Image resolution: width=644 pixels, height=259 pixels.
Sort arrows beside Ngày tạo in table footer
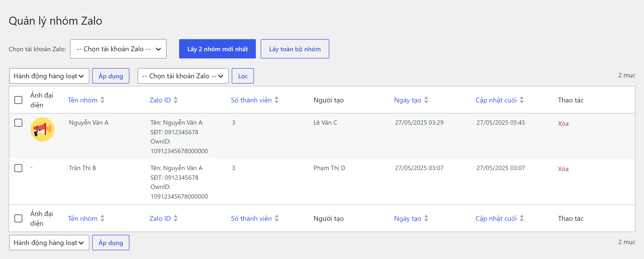(x=426, y=218)
